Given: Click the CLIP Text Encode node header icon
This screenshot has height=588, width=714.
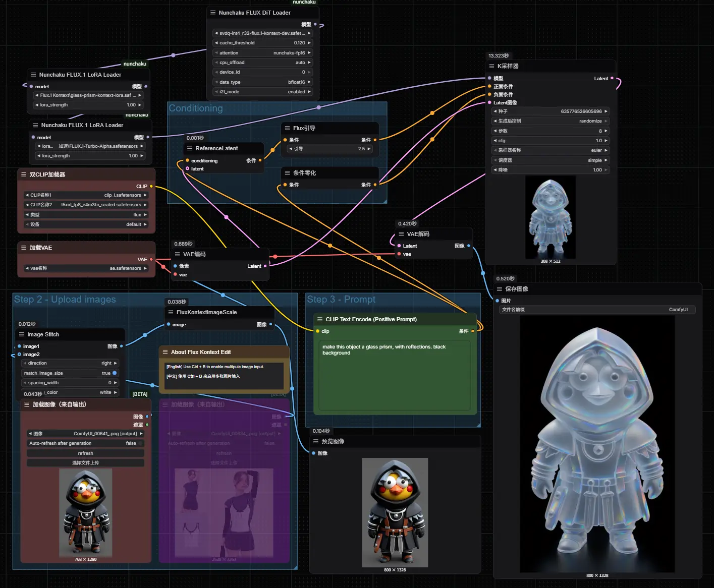Looking at the screenshot, I should (319, 319).
